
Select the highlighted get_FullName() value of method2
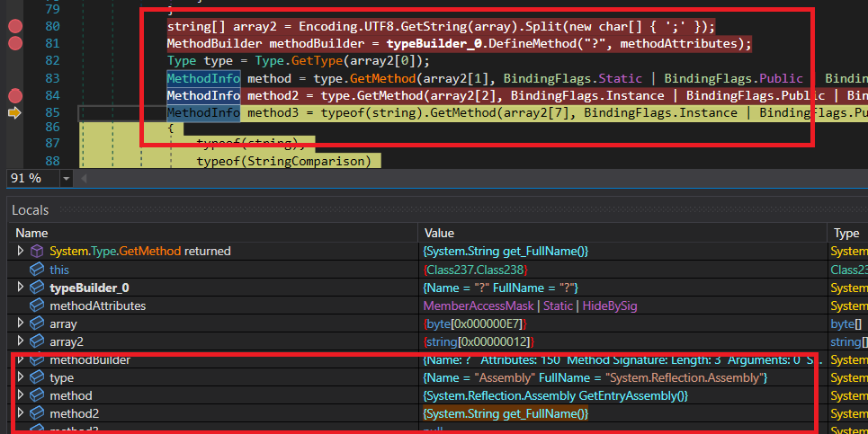tap(506, 413)
